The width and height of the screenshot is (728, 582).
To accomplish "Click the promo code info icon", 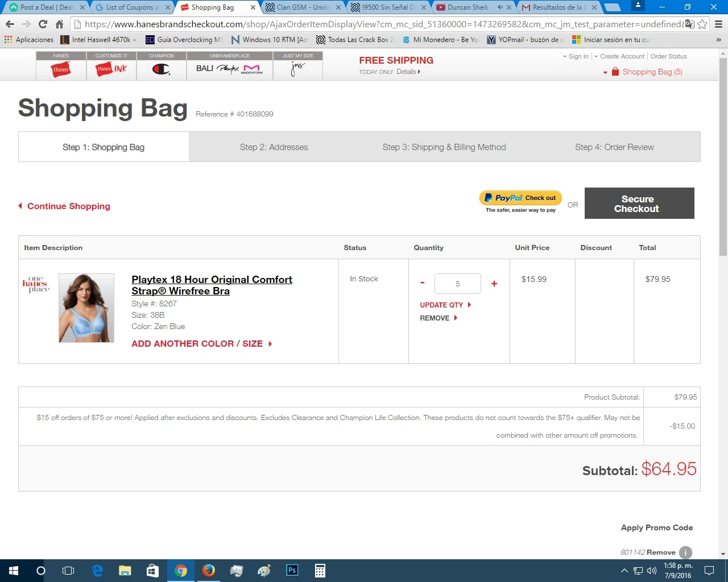I will coord(686,552).
